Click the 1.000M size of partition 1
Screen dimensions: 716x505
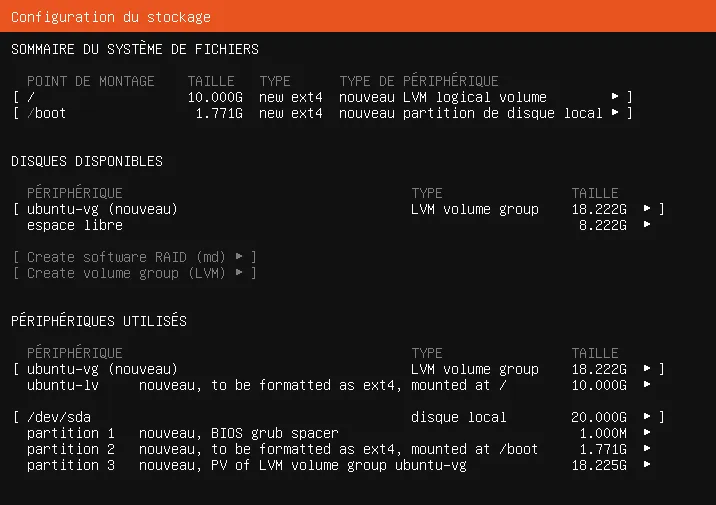pos(603,433)
